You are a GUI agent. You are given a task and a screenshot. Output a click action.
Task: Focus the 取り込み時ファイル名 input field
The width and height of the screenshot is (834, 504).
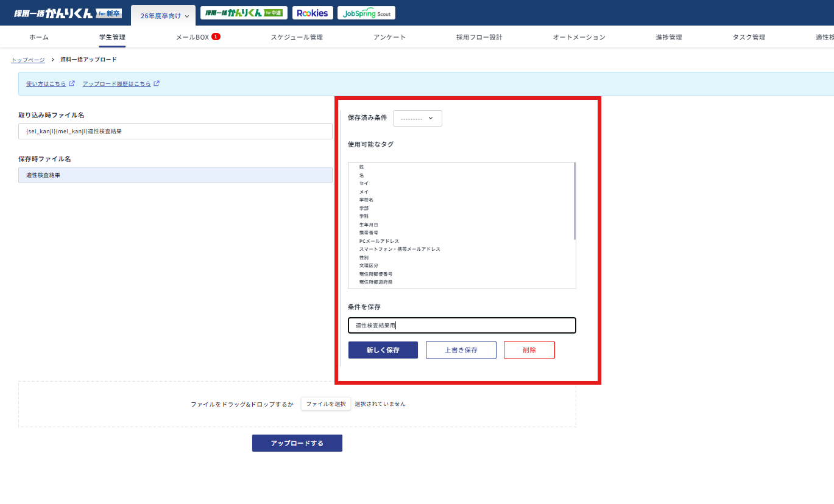[175, 131]
